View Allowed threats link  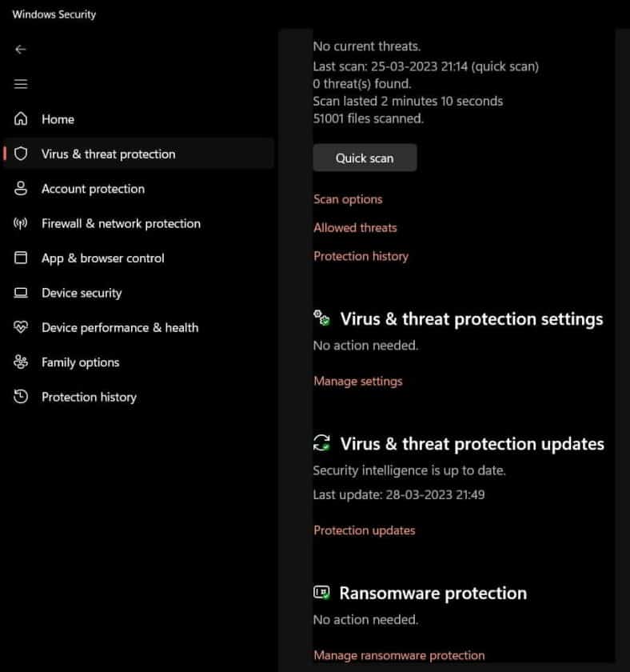(x=355, y=227)
